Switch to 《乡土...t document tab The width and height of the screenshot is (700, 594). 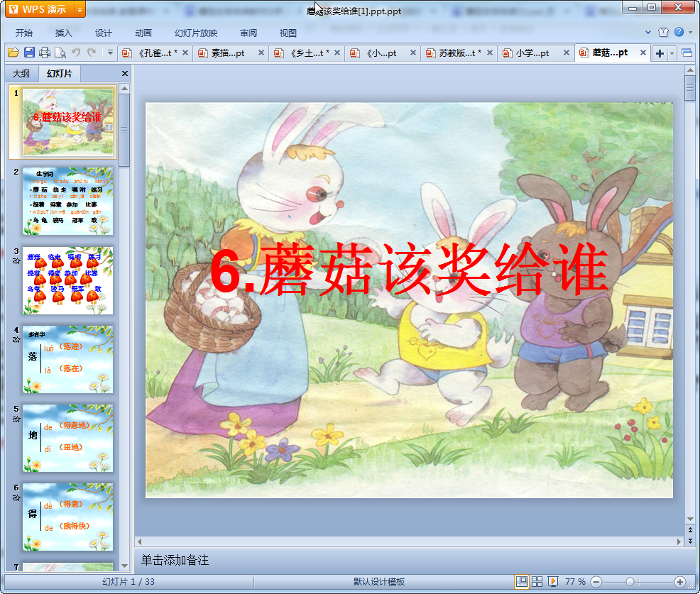304,53
